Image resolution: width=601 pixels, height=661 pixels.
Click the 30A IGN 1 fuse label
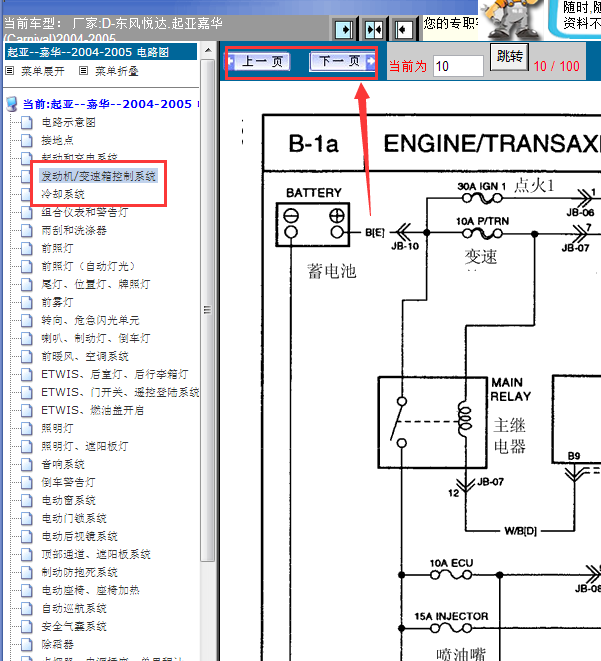point(482,186)
